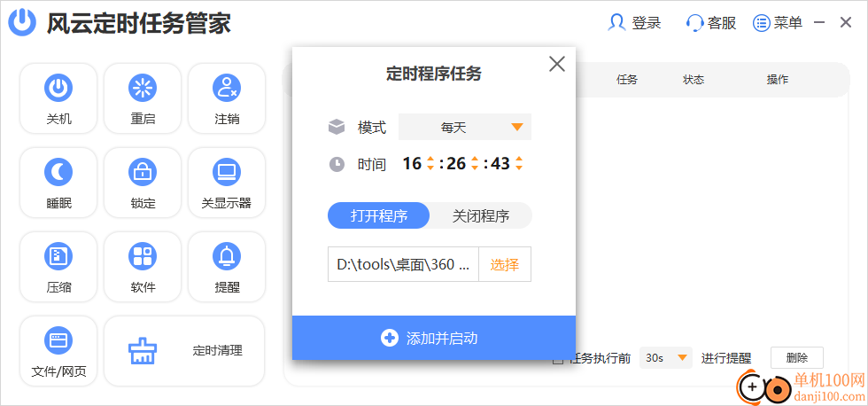Screen dimensions: 868x406
Task: Expand the 模式 每天 dropdown
Action: tap(465, 128)
